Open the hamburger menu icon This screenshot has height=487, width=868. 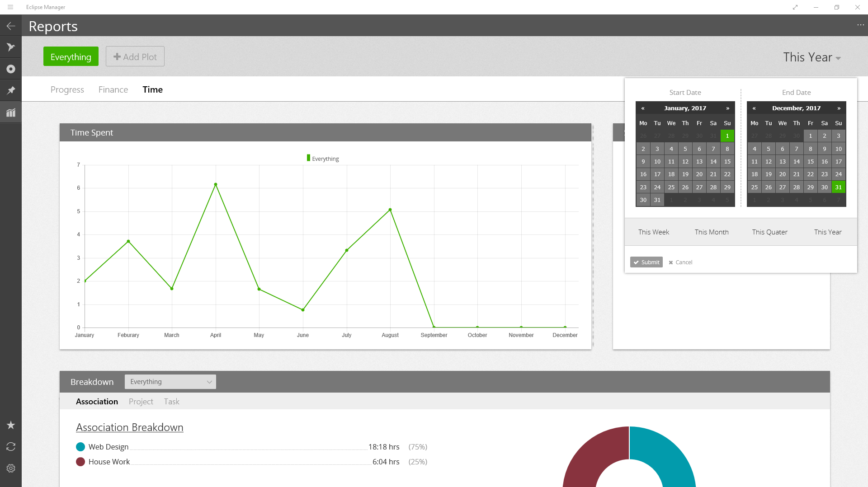tap(10, 7)
